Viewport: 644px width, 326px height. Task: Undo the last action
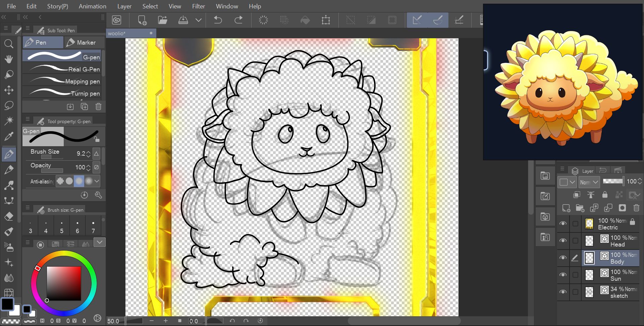tap(218, 20)
